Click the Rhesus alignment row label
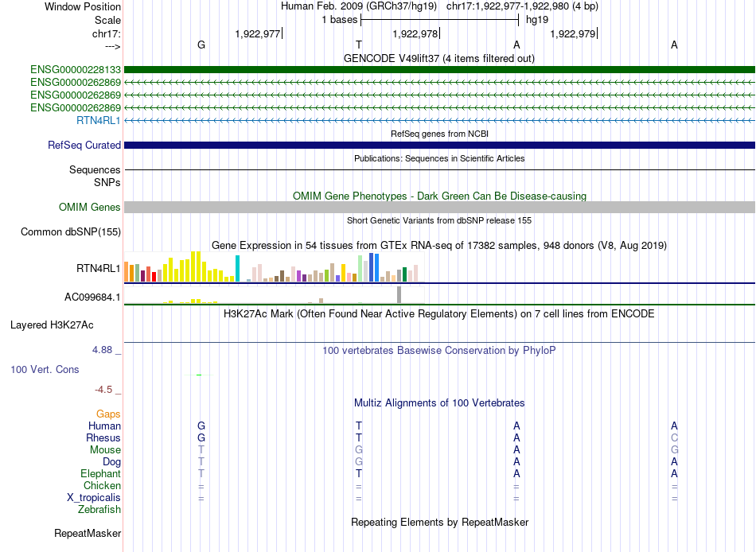 point(103,438)
